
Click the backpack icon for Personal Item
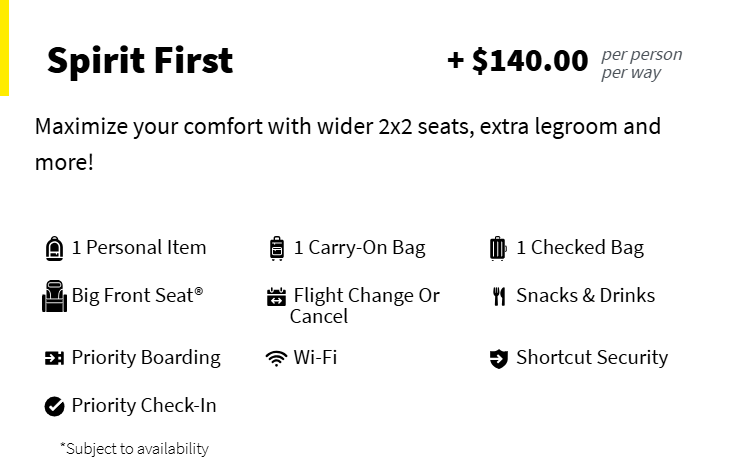tap(54, 249)
